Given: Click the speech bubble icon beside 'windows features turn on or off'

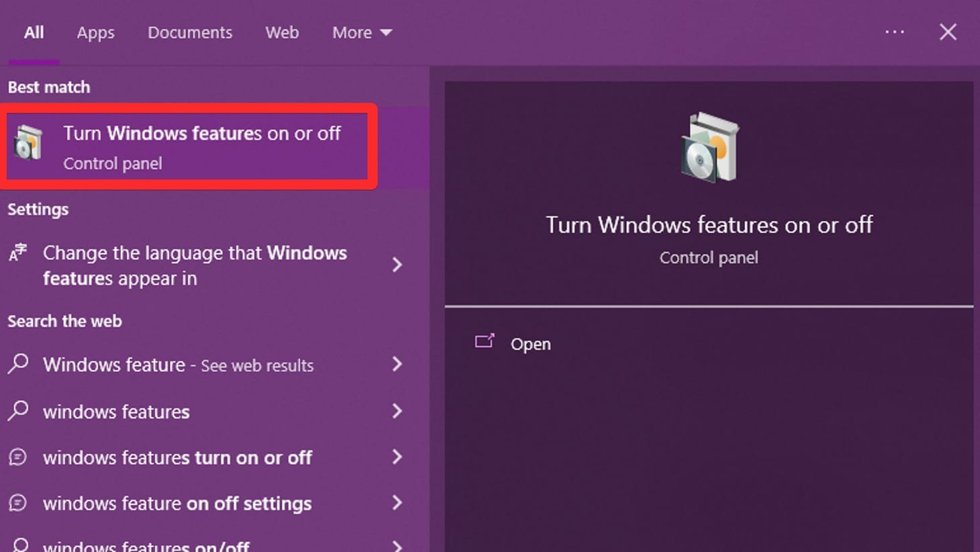Looking at the screenshot, I should point(17,457).
